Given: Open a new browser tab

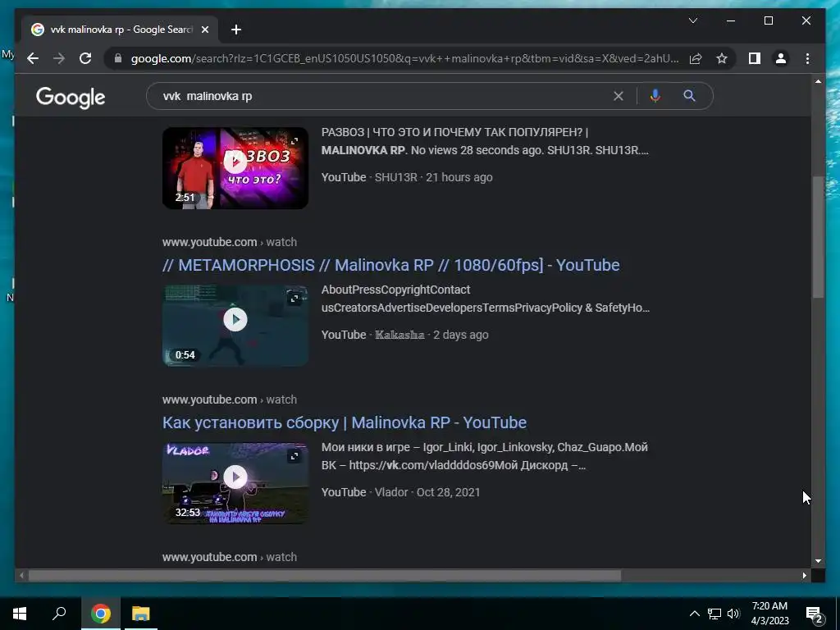Looking at the screenshot, I should click(235, 30).
